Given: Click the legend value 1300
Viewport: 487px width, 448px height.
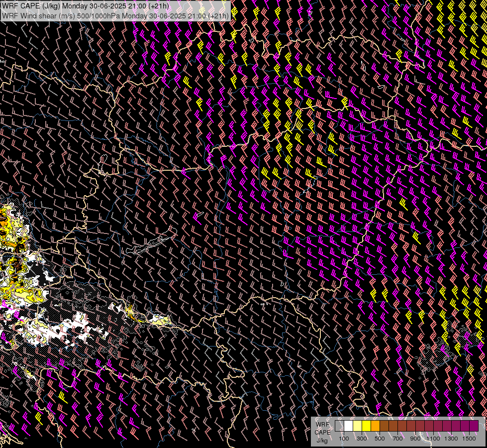Looking at the screenshot, I should tap(451, 439).
